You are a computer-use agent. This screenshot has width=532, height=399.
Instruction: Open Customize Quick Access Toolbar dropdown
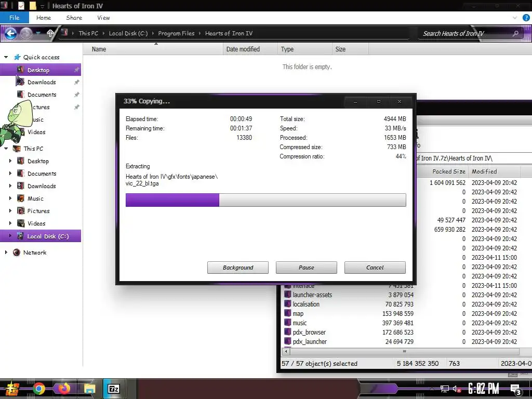[42, 6]
